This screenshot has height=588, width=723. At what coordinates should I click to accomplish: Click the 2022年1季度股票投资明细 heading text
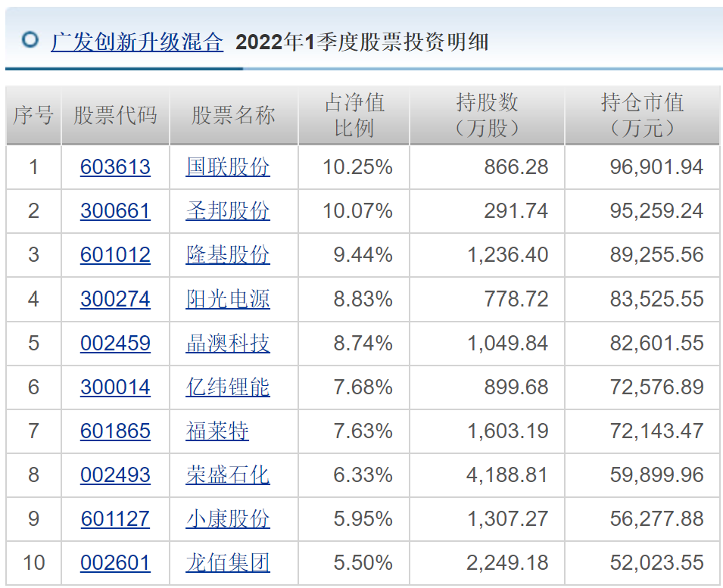362,42
